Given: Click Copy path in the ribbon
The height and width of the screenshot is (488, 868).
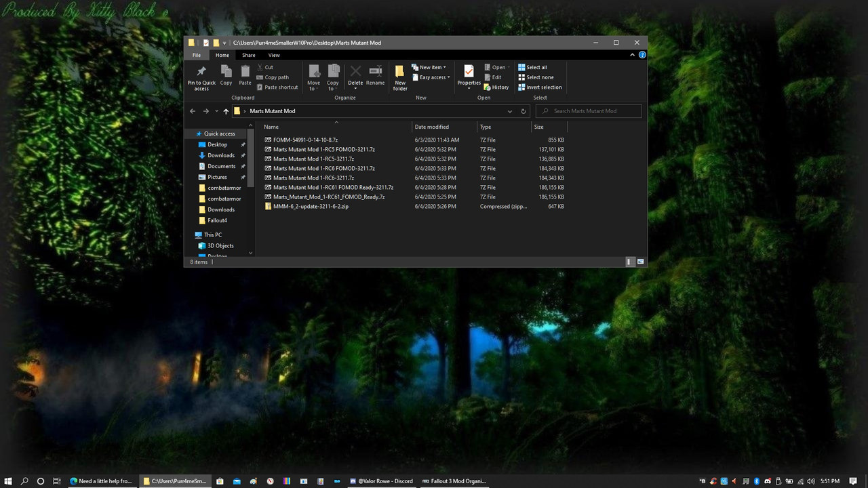Looking at the screenshot, I should (x=273, y=77).
